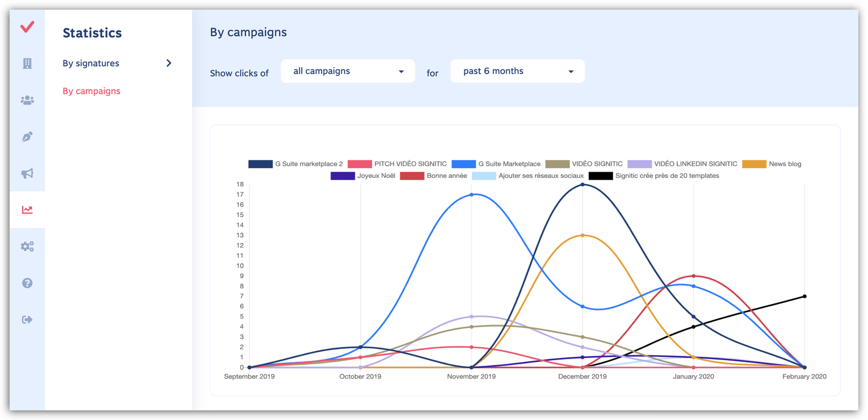The image size is (868, 420).
Task: Click the Joyeux Noël purple color swatch
Action: point(342,176)
